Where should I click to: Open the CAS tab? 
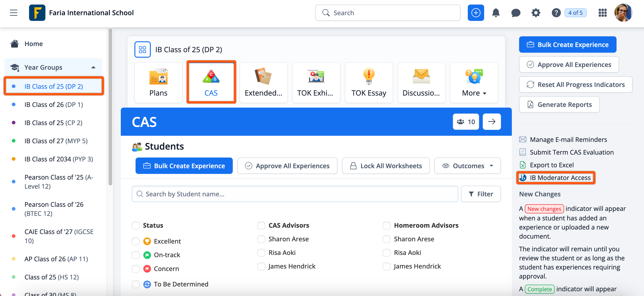(x=211, y=82)
